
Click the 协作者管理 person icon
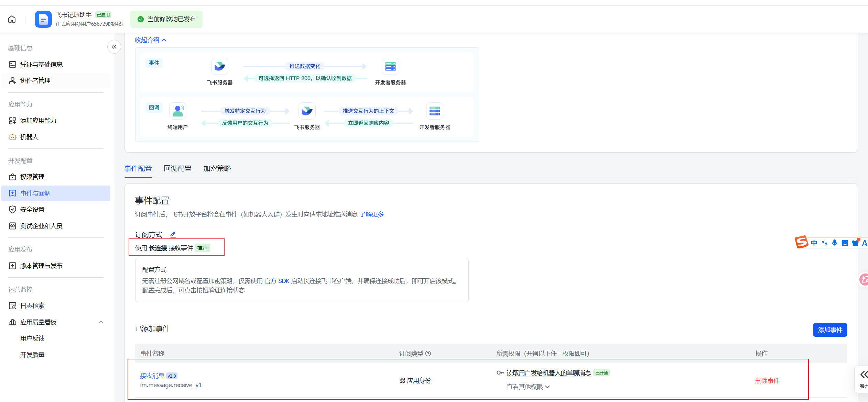tap(12, 80)
